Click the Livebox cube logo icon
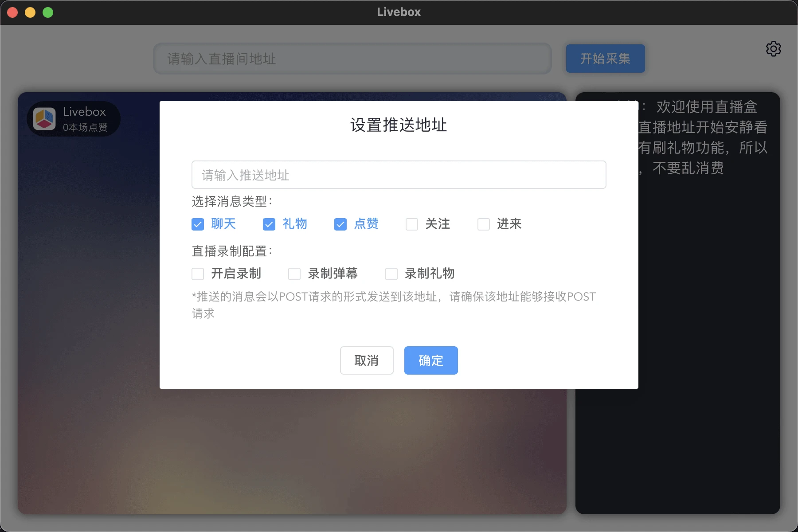The image size is (798, 532). pyautogui.click(x=44, y=119)
